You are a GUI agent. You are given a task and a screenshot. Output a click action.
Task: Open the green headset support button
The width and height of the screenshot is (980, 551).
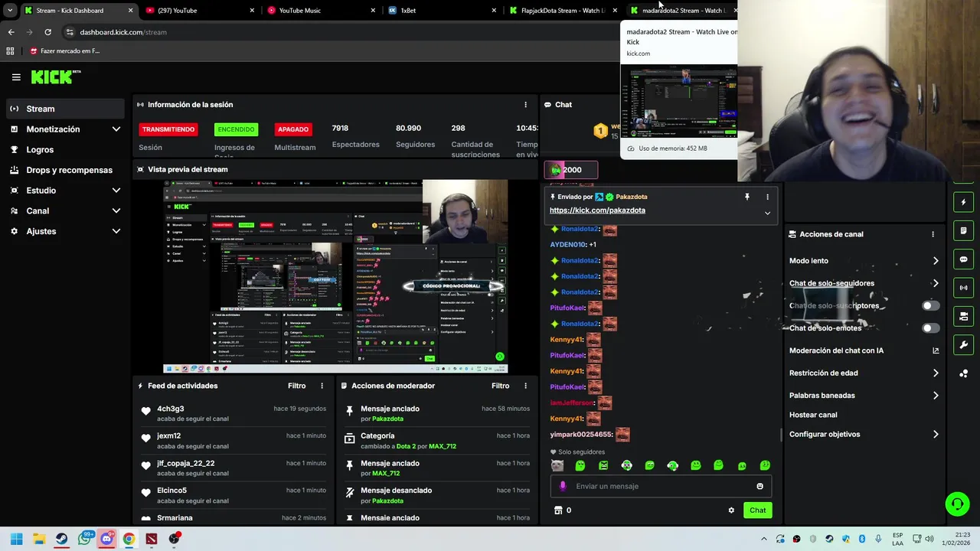[x=957, y=504]
